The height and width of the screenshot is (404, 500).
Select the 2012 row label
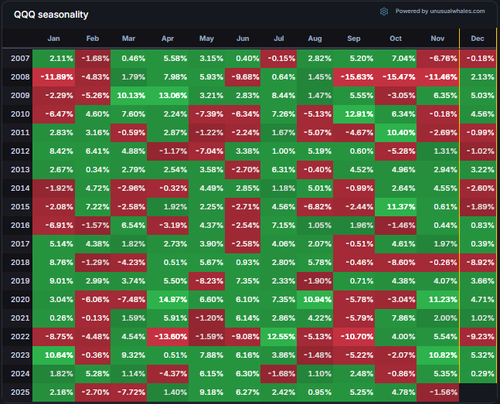pos(20,151)
